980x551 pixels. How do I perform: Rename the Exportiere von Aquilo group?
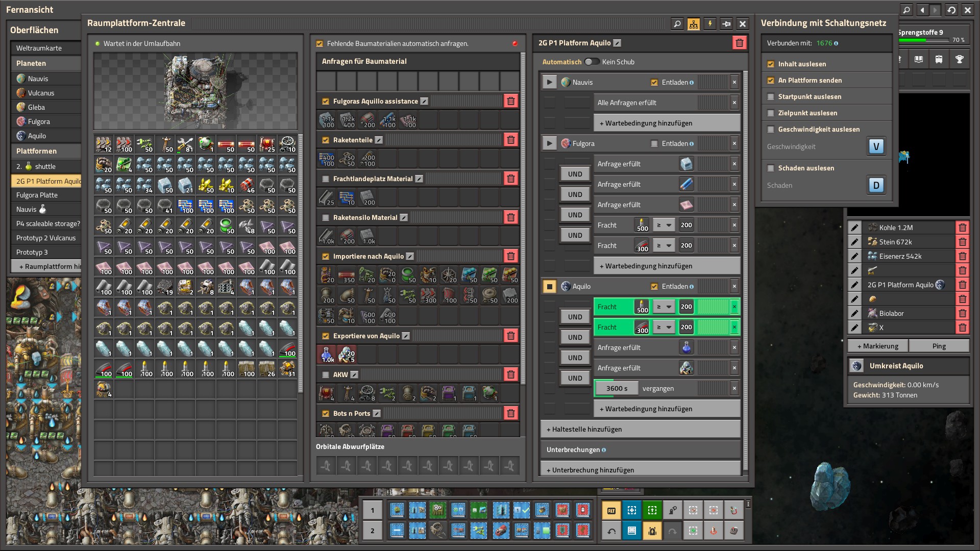406,336
